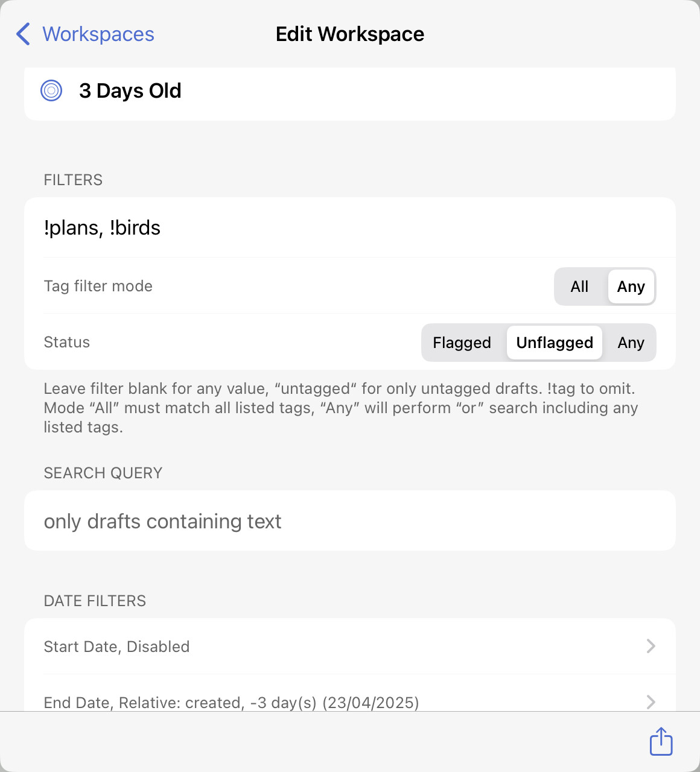Image resolution: width=700 pixels, height=772 pixels.
Task: Expand Start Date chevron
Action: pyautogui.click(x=651, y=646)
